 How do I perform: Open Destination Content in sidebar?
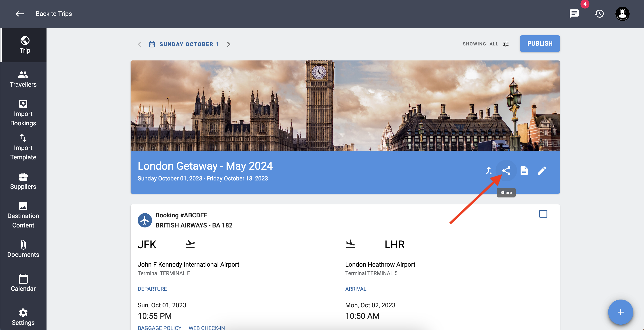(23, 215)
